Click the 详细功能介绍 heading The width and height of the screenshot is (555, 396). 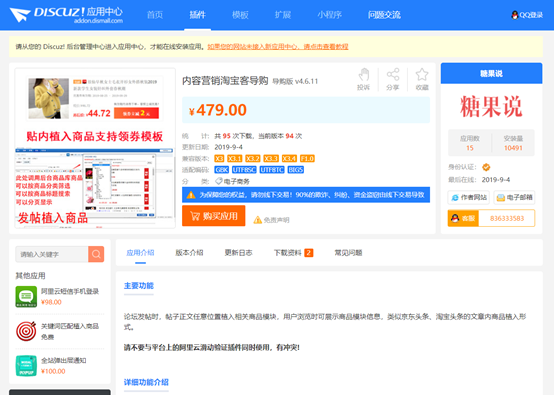pyautogui.click(x=146, y=382)
